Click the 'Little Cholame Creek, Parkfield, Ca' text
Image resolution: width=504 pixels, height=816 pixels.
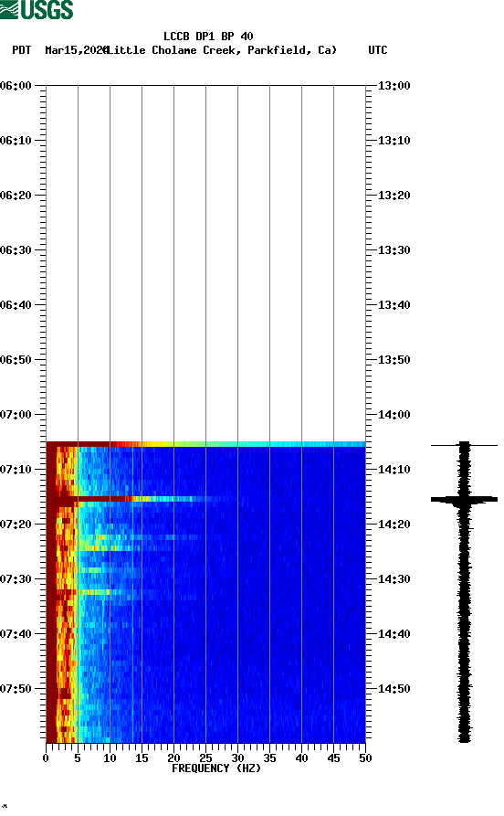[221, 50]
